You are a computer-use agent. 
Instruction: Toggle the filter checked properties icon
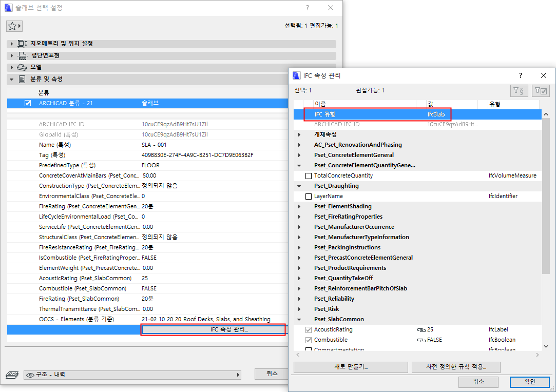(x=541, y=91)
